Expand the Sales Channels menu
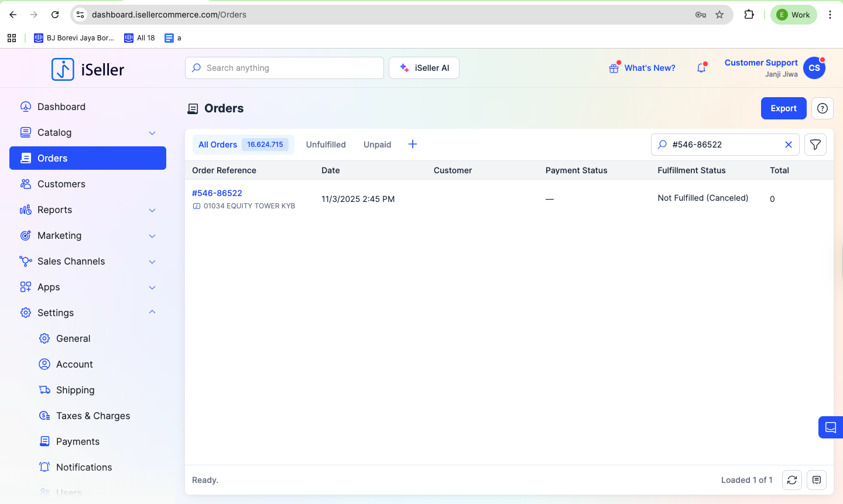The height and width of the screenshot is (504, 843). tap(152, 262)
